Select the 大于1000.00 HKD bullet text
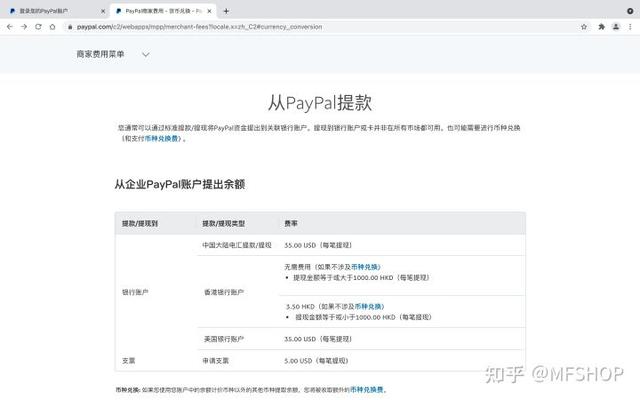 [361, 278]
